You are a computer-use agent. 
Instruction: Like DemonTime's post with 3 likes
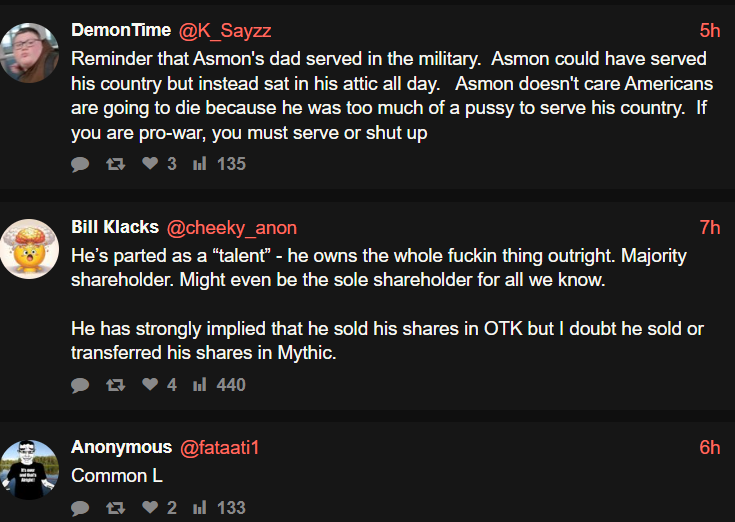point(150,164)
